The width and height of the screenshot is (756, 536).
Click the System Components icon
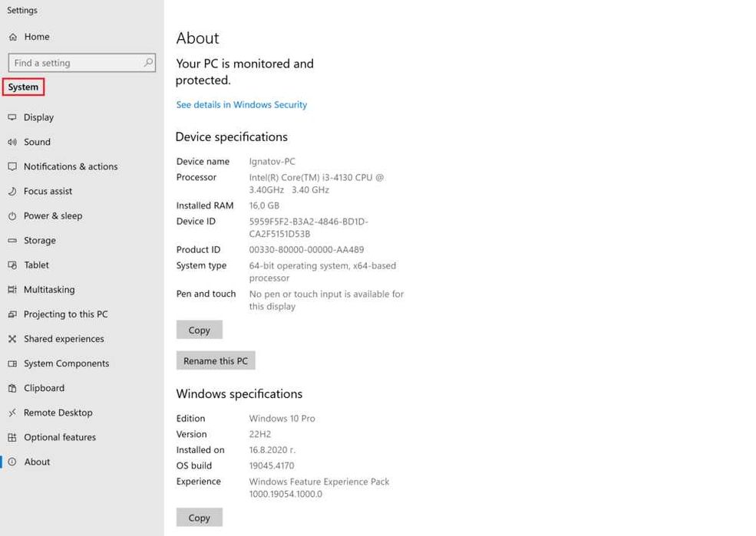coord(12,363)
